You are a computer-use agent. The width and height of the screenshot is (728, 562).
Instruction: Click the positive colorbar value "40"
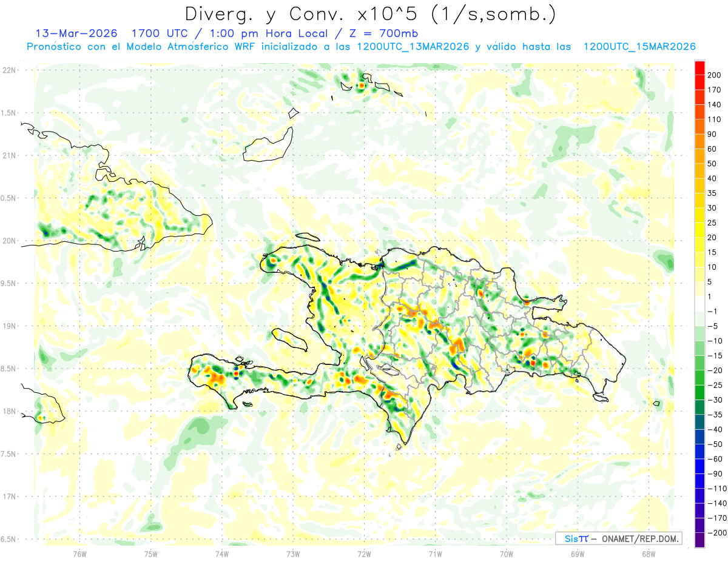tap(712, 178)
